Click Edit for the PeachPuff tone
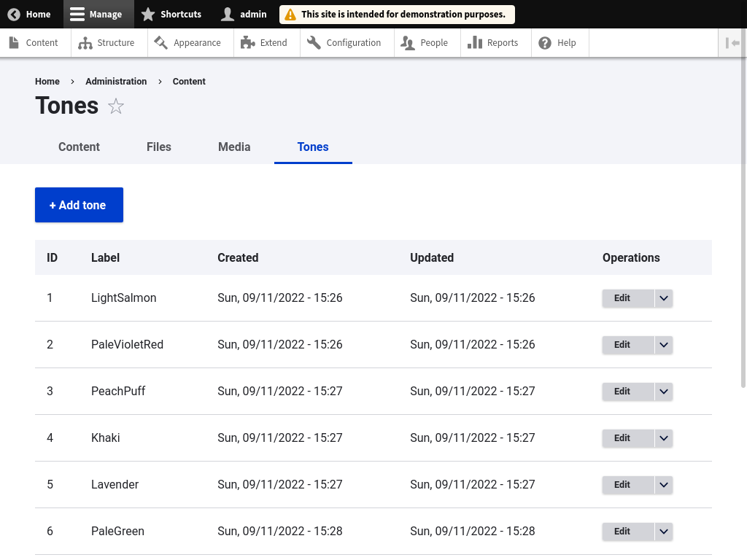Viewport: 747px width, 560px height. coord(622,392)
